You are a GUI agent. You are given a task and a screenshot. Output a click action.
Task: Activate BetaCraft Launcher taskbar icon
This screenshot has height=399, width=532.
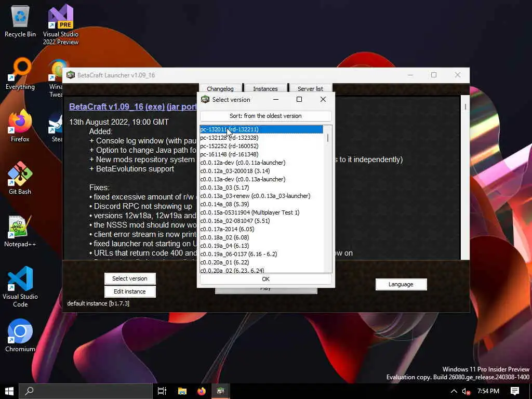pos(220,391)
